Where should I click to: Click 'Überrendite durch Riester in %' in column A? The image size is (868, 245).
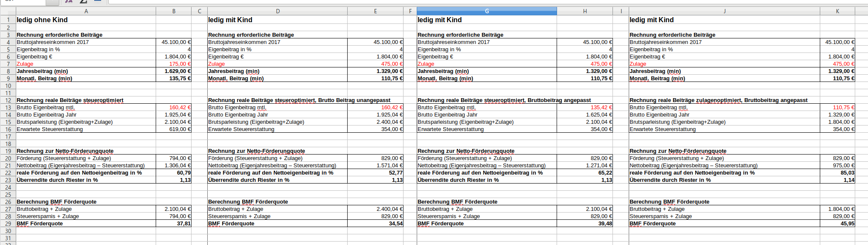pyautogui.click(x=57, y=180)
